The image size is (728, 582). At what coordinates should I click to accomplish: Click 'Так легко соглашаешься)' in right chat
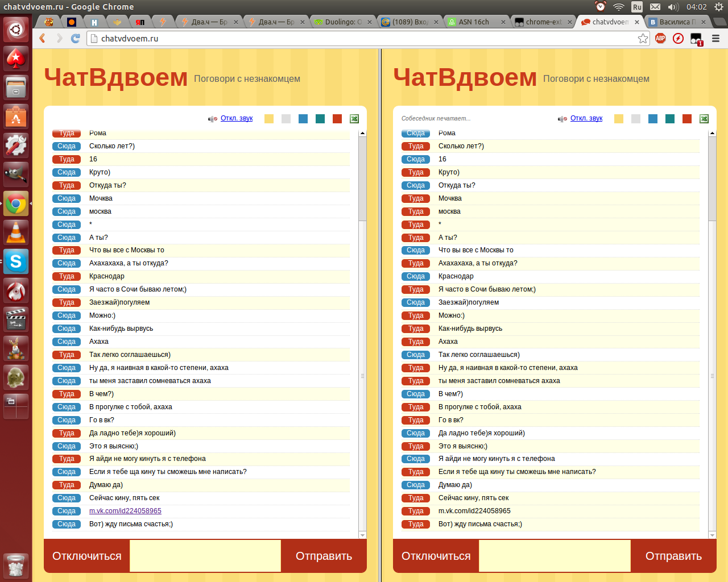pyautogui.click(x=479, y=355)
